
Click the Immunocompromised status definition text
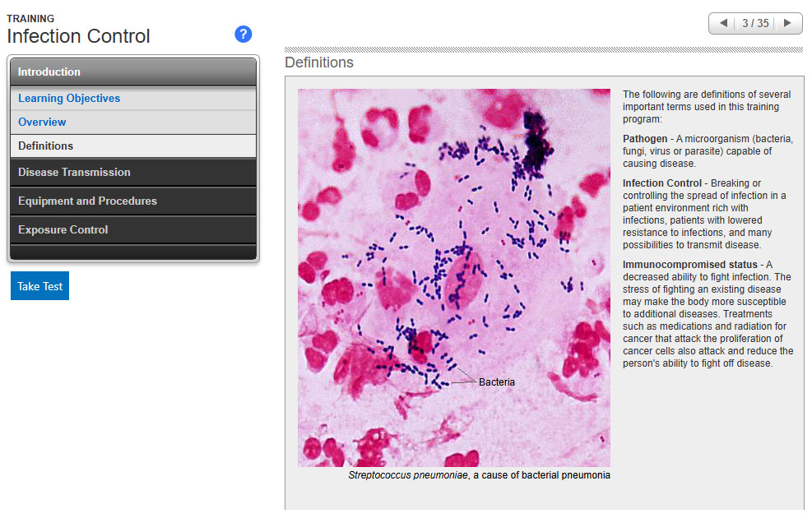[x=708, y=314]
